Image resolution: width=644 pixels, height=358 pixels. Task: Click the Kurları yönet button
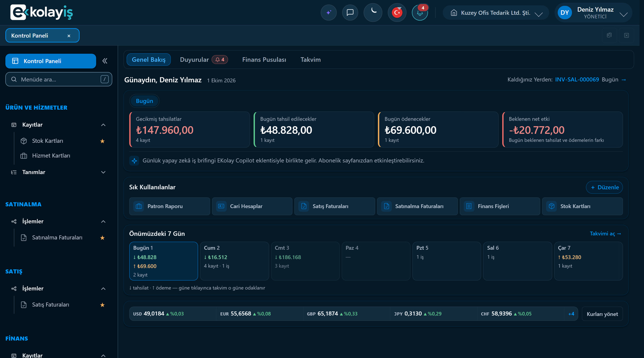pos(602,314)
